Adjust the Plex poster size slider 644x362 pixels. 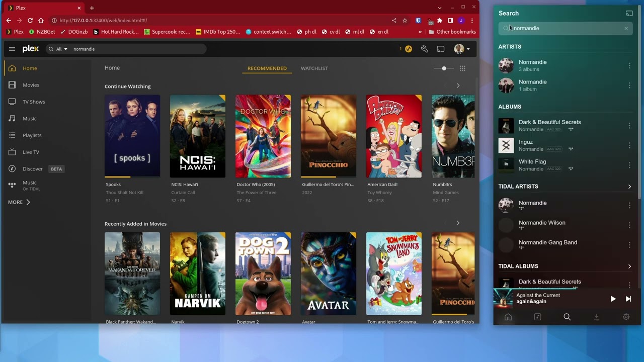click(444, 68)
